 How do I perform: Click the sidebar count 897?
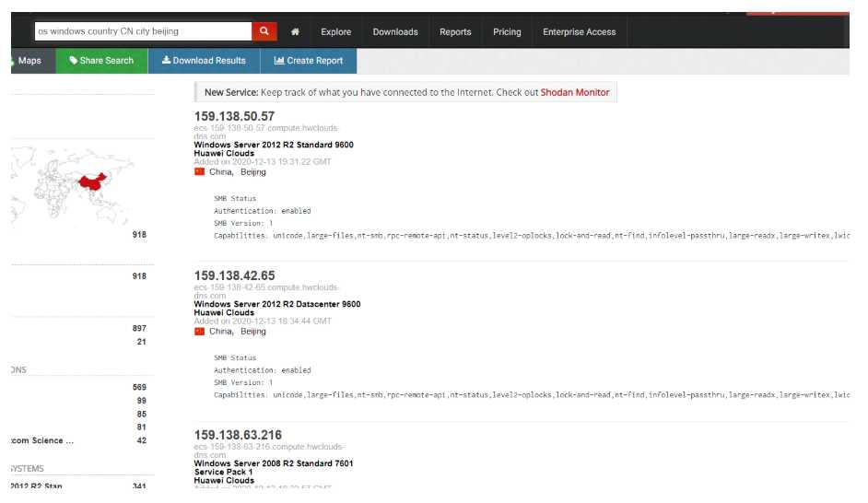tap(139, 328)
